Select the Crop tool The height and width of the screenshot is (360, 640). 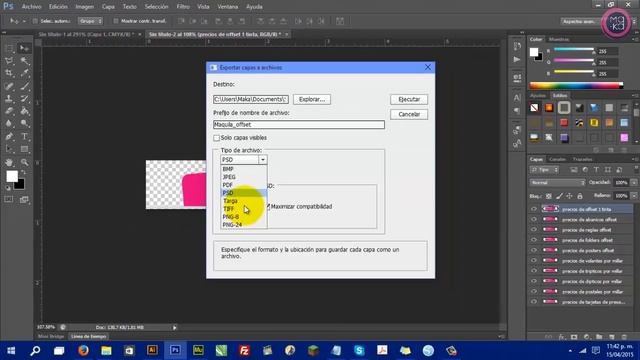(9, 73)
